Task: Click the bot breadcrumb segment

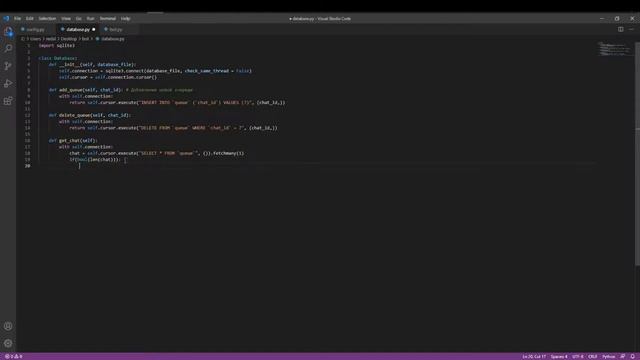Action: click(85, 39)
